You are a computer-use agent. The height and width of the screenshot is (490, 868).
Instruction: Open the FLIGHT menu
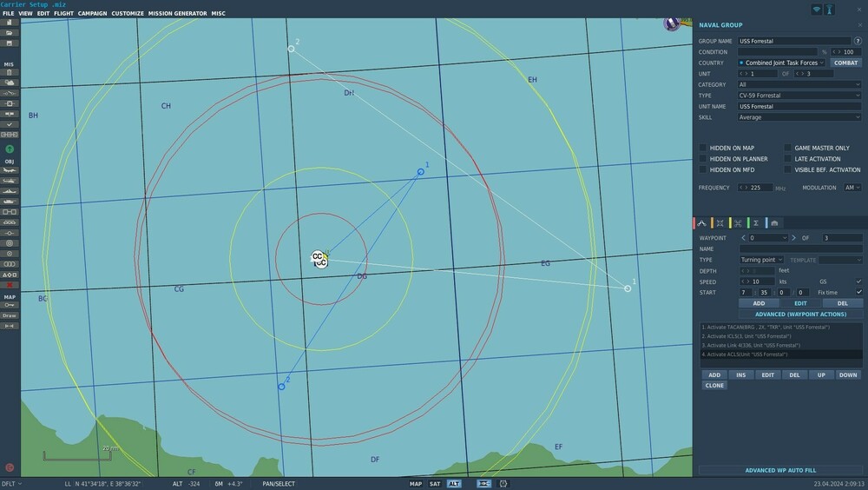click(63, 13)
